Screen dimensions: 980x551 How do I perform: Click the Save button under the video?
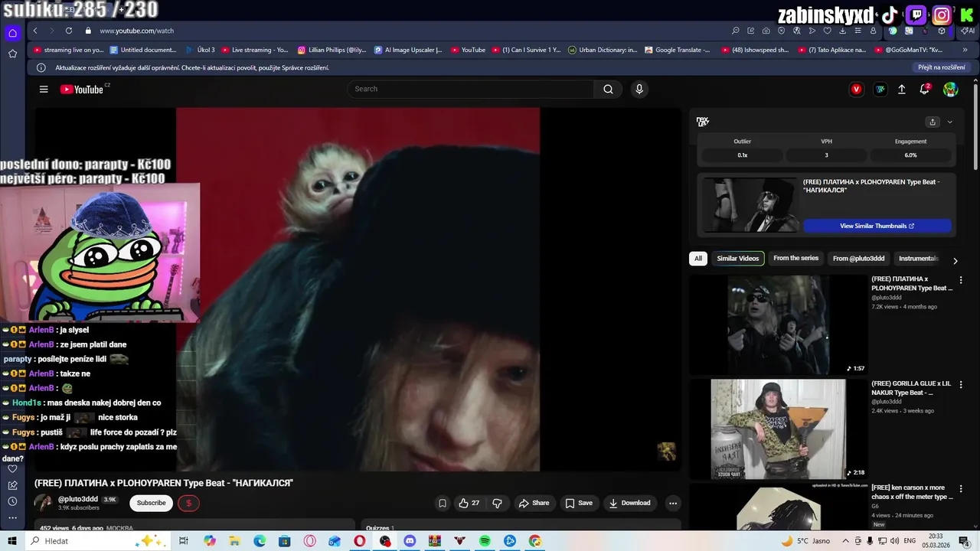[579, 503]
